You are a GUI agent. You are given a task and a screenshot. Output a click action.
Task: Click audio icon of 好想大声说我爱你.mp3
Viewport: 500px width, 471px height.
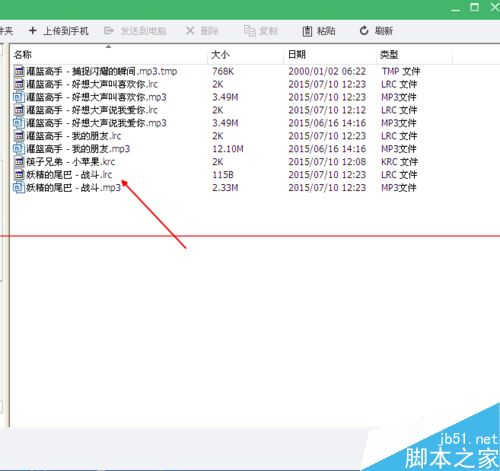[19, 123]
